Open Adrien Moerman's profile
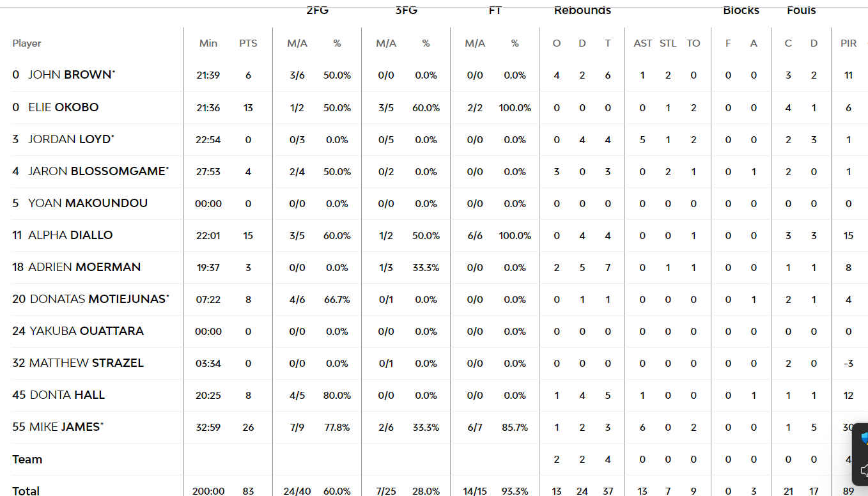This screenshot has width=868, height=496. pos(84,267)
